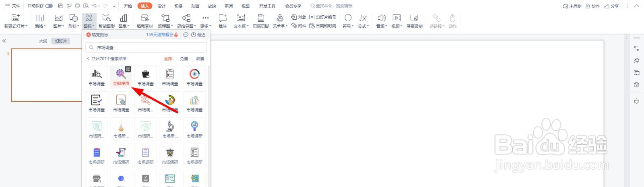Click the 未同步 cloud sync status
This screenshot has width=644, height=187.
(x=572, y=6)
